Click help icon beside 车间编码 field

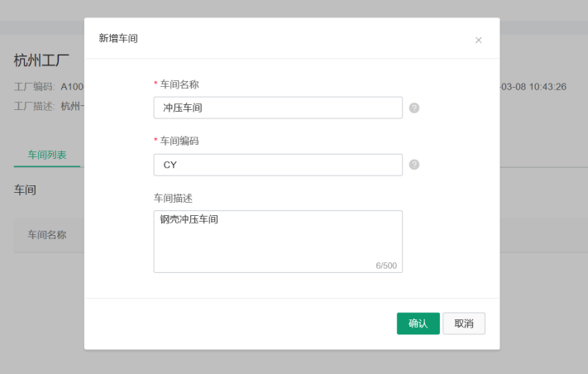pyautogui.click(x=414, y=165)
